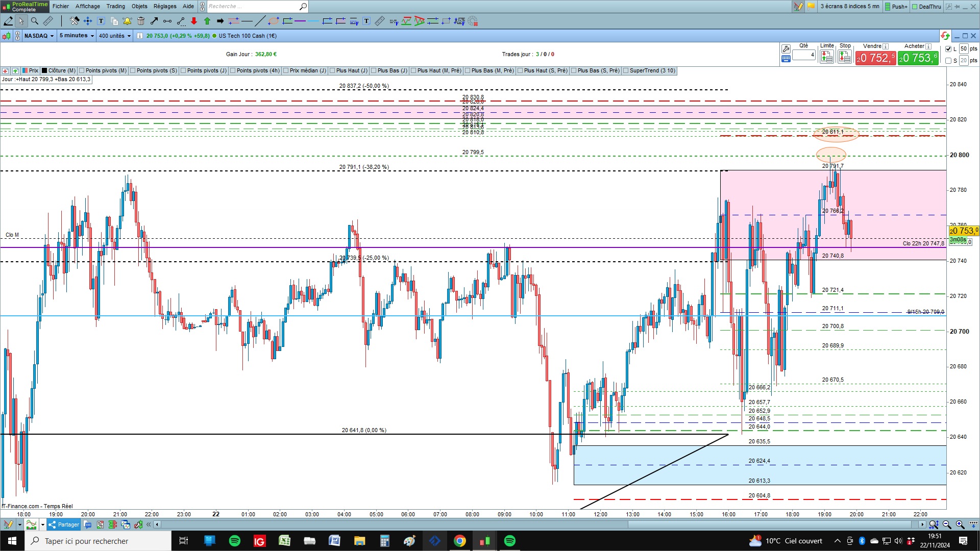Click the red Vendre price button

click(875, 58)
